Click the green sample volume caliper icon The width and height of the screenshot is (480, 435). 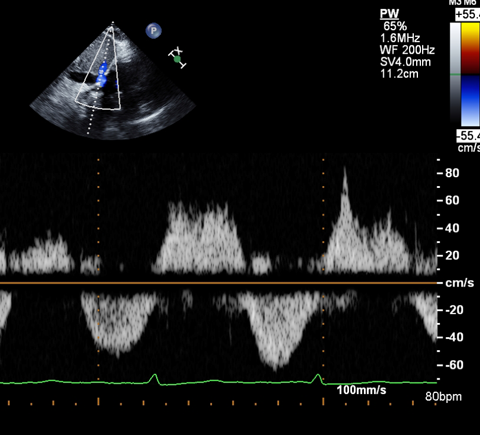[x=177, y=58]
